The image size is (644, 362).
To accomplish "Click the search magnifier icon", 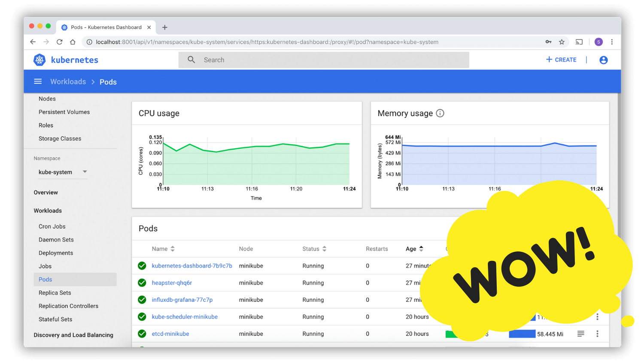I will tap(191, 60).
